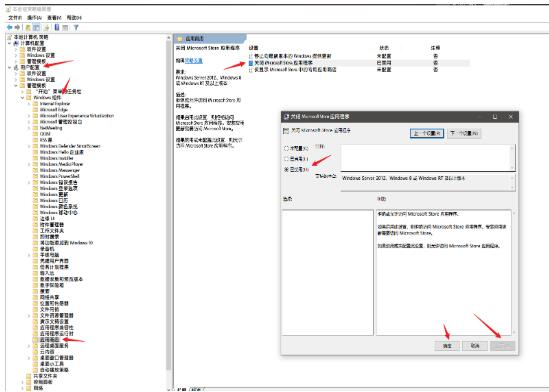
Task: Click the policy dialog title bar icon
Action: point(286,117)
